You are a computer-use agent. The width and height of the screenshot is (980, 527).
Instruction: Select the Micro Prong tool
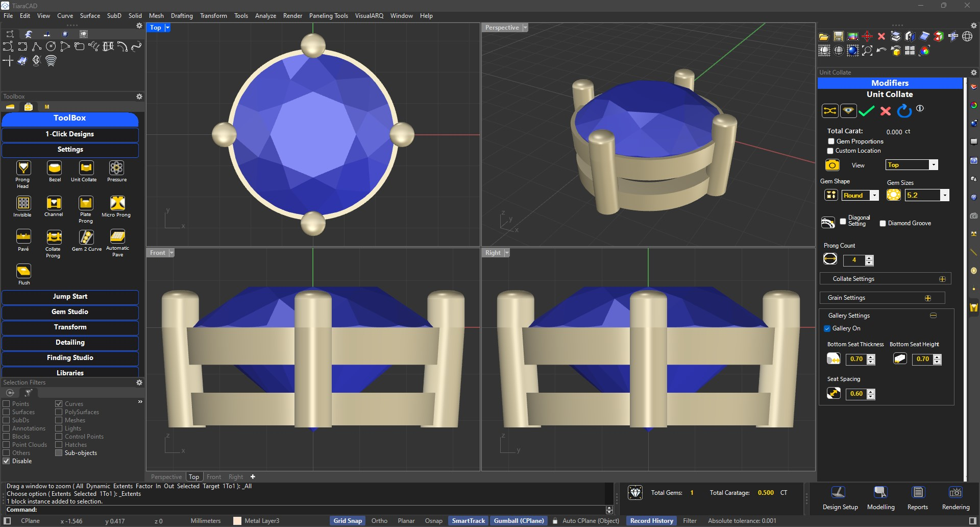pyautogui.click(x=117, y=203)
